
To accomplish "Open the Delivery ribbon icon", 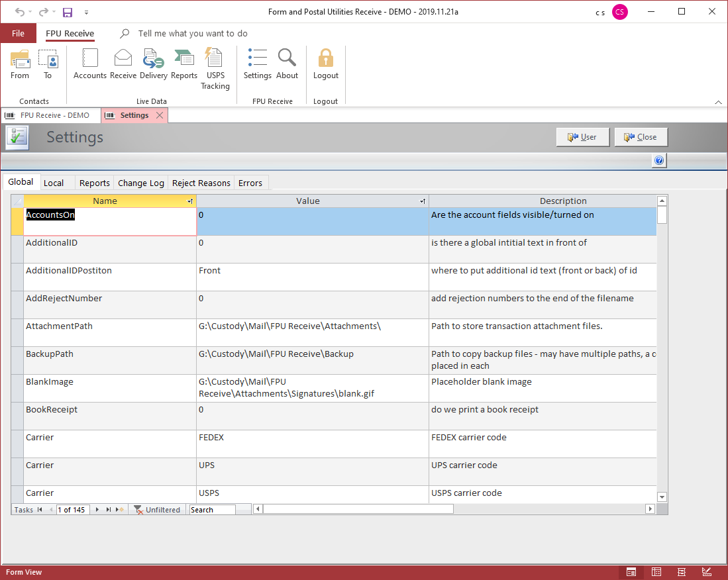I will [x=154, y=60].
